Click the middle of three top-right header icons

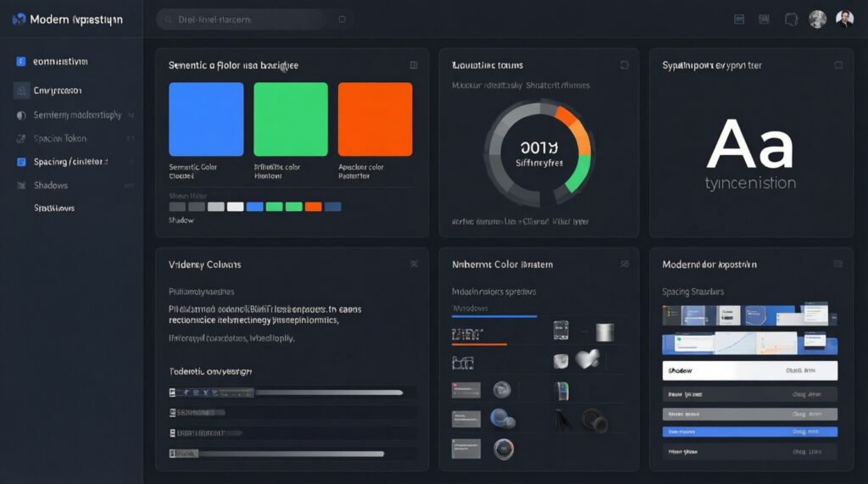click(x=764, y=19)
